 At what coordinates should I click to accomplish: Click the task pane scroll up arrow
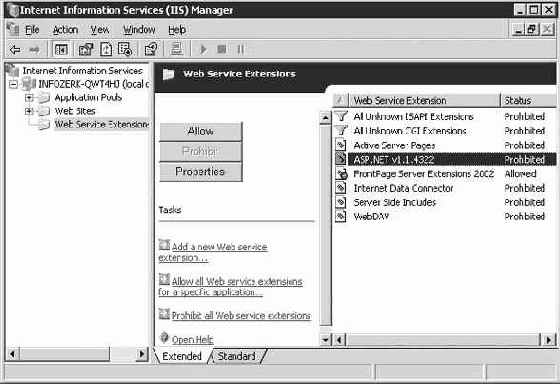[x=325, y=118]
